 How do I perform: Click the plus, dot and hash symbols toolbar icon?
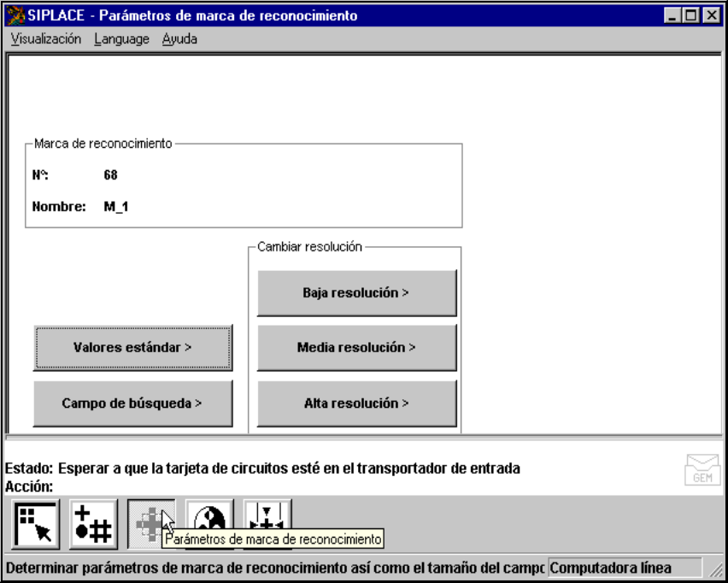[93, 524]
